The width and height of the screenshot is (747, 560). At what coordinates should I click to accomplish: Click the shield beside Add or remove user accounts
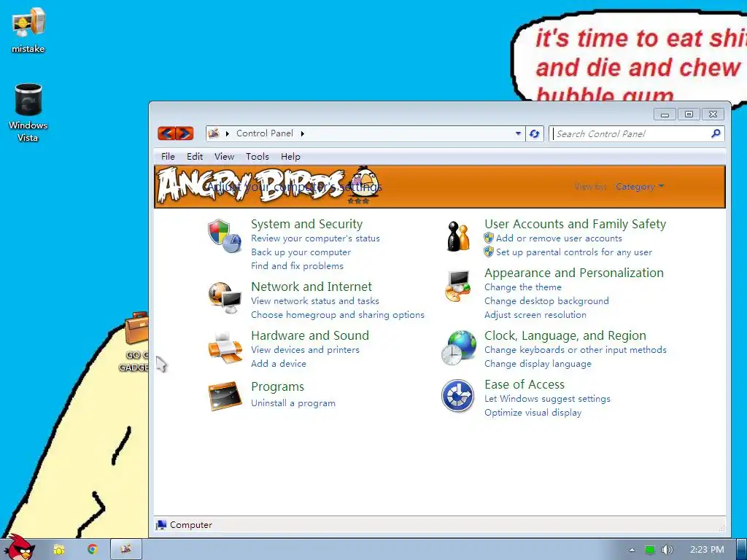tap(488, 238)
